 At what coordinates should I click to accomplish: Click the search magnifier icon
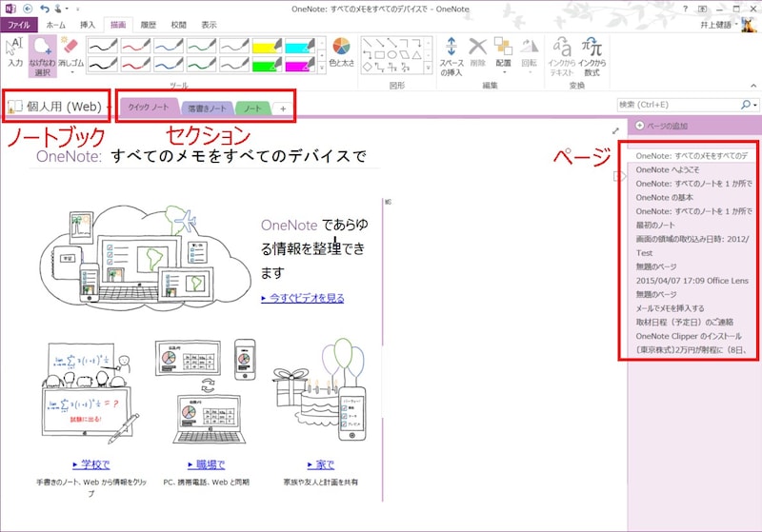746,105
